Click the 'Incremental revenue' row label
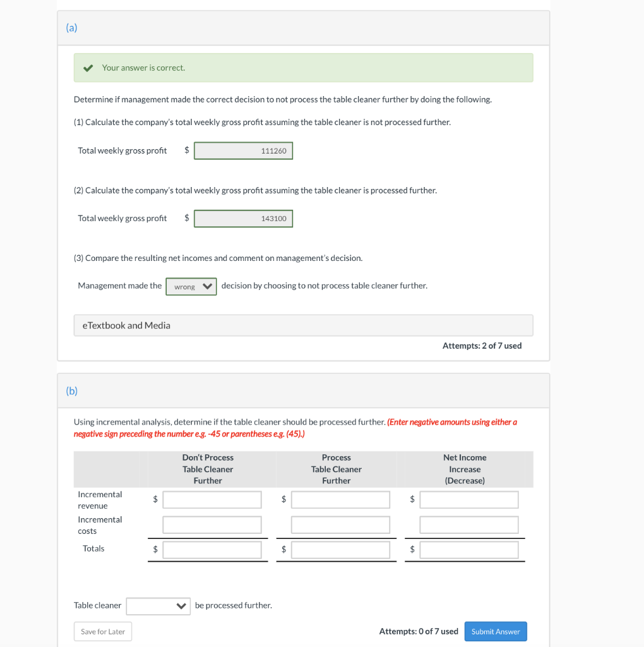 (x=100, y=500)
